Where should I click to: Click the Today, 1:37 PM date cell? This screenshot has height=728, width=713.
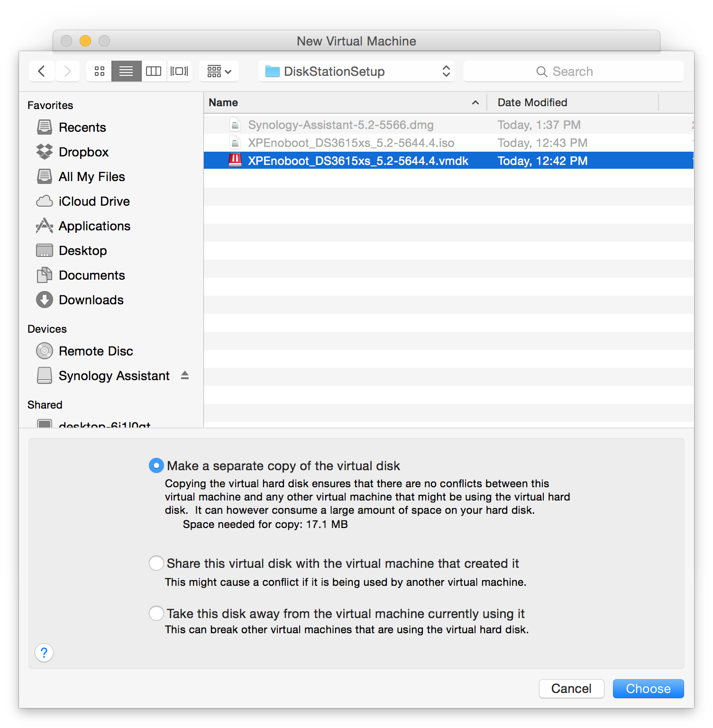[539, 125]
